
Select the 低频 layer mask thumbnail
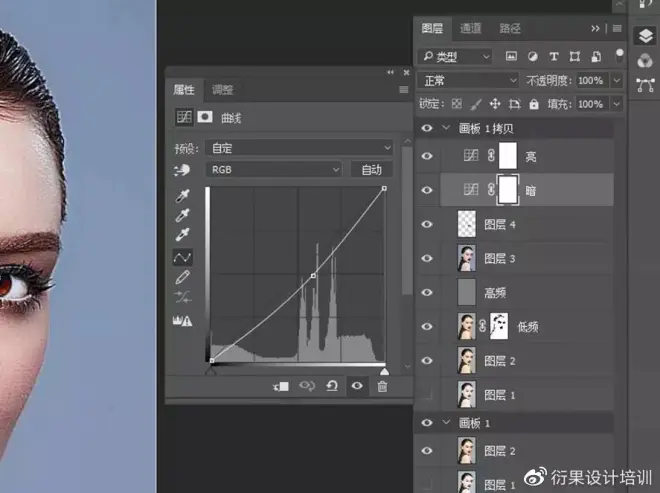pos(499,326)
